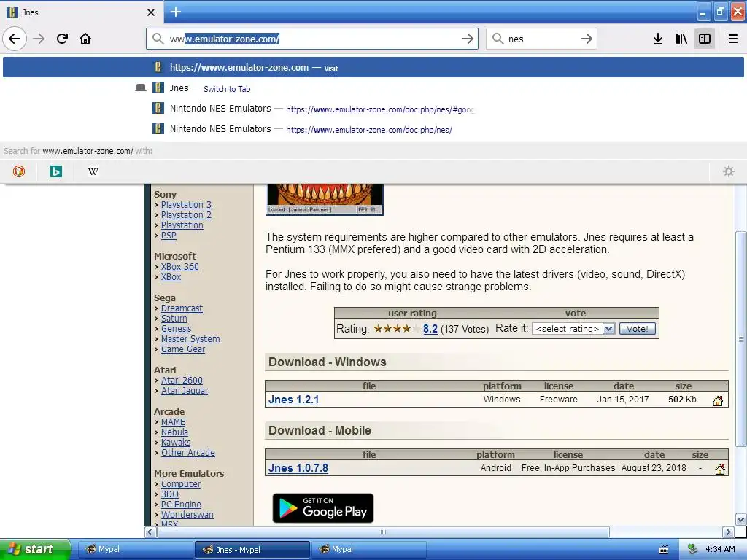Screen dimensions: 747x560
Task: Open the Playstation 2 link
Action: (x=186, y=215)
